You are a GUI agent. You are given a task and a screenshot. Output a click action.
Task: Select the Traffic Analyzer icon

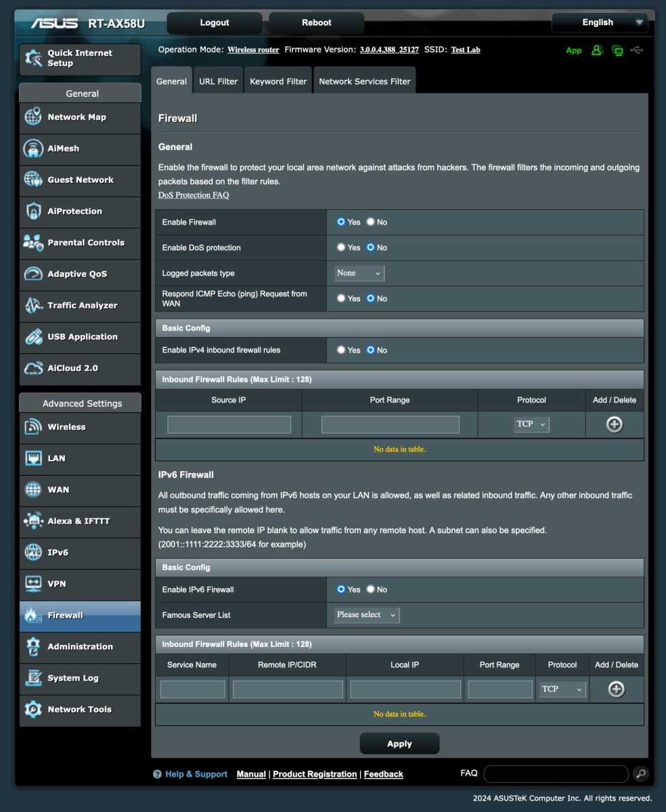point(33,305)
